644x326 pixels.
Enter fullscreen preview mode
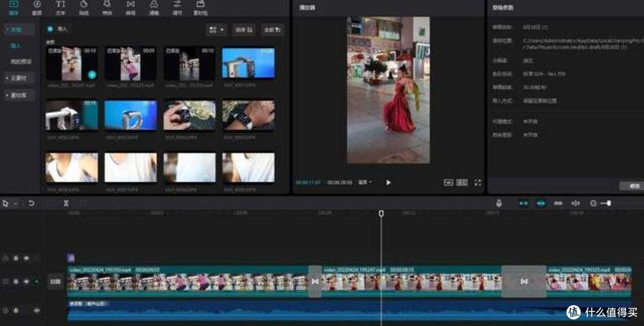(477, 182)
